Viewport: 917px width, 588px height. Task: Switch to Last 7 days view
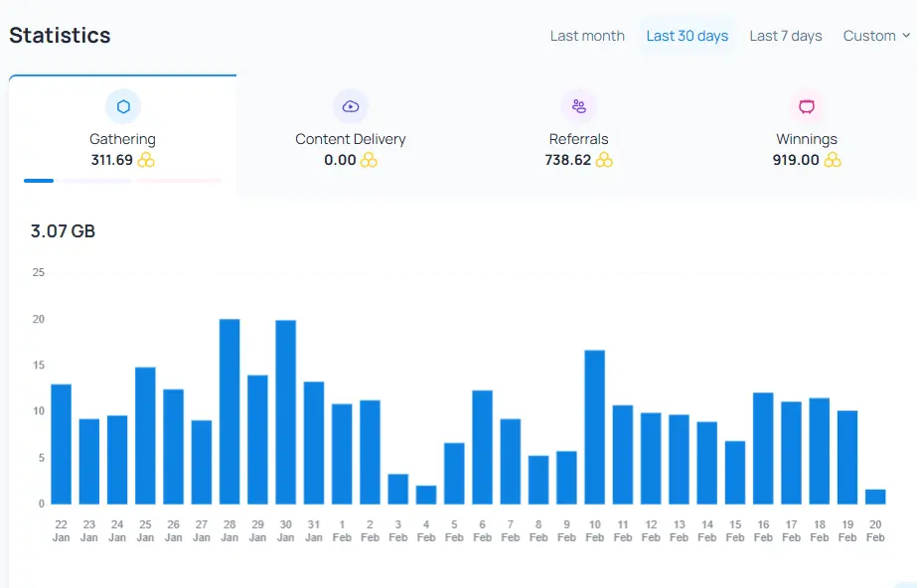coord(786,36)
